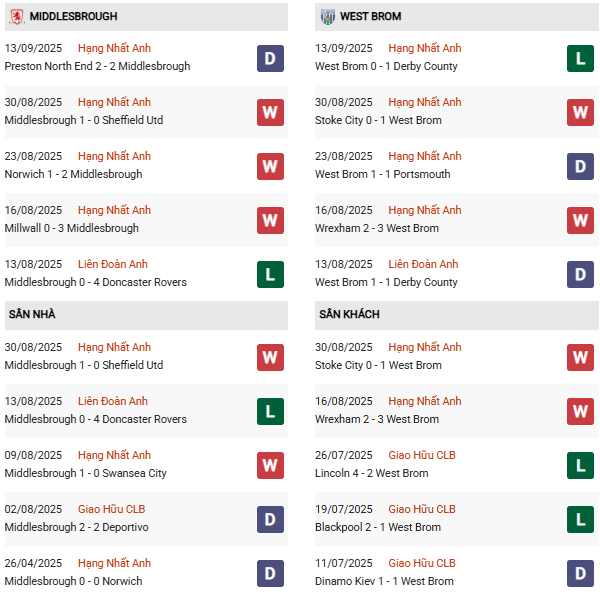Screen dimensions: 600x596
Task: Select the W badge for the Swansea City match
Action: pyautogui.click(x=270, y=465)
